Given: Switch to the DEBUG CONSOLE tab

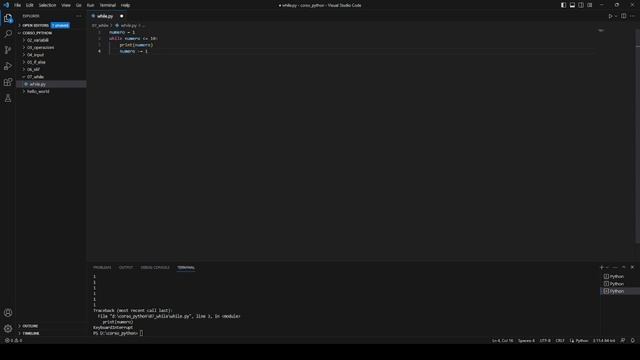Looking at the screenshot, I should pyautogui.click(x=155, y=267).
